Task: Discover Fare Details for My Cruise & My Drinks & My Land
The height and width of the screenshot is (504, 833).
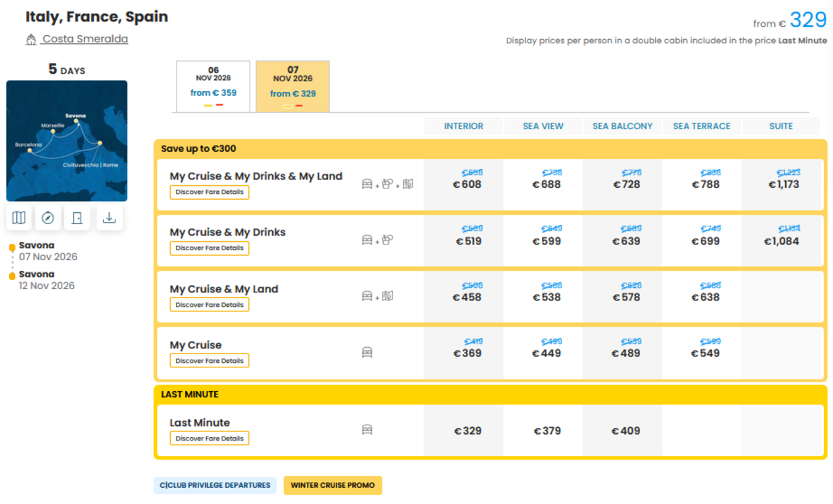Action: [x=209, y=192]
